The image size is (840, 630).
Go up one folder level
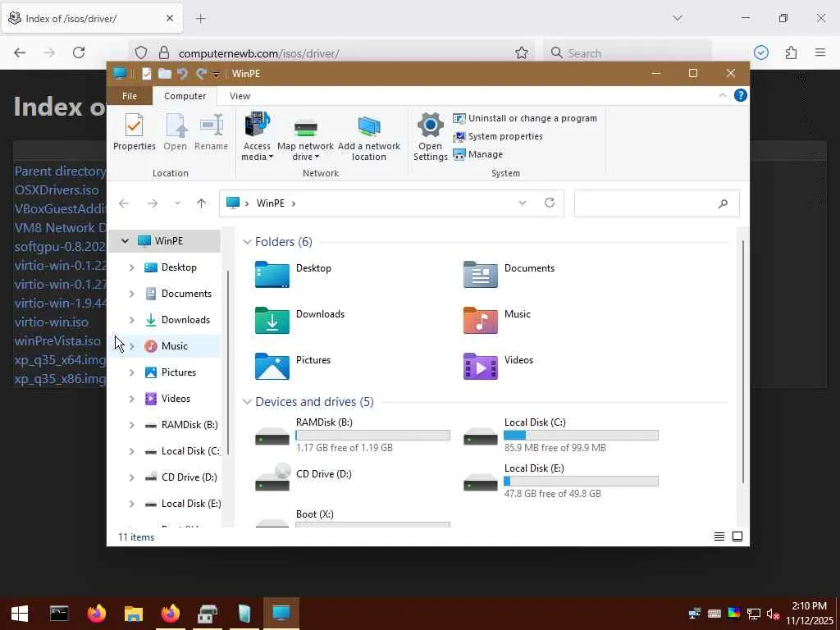pos(202,203)
